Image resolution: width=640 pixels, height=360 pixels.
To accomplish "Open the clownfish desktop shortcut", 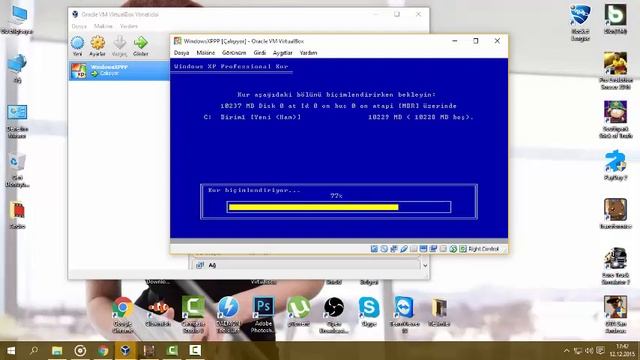I will click(158, 313).
